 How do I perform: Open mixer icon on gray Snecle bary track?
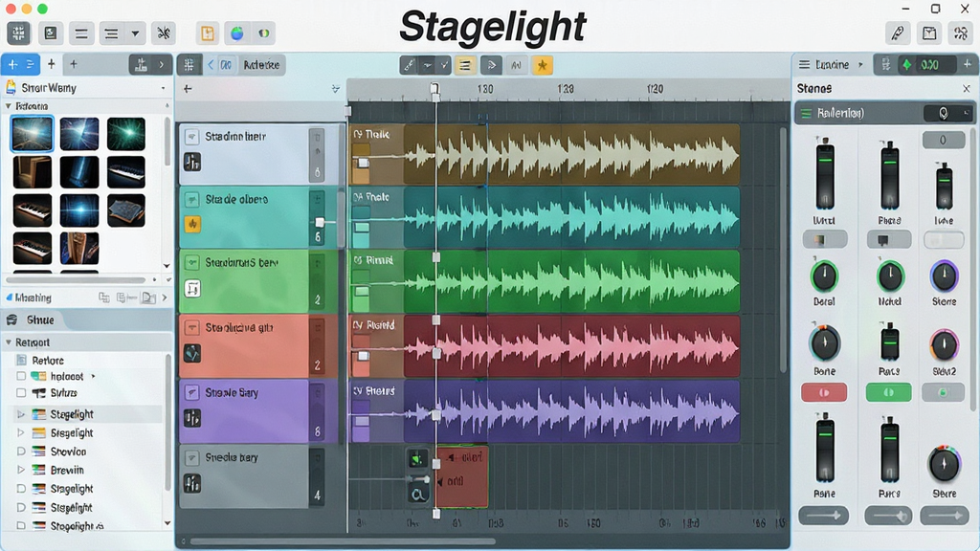click(192, 483)
